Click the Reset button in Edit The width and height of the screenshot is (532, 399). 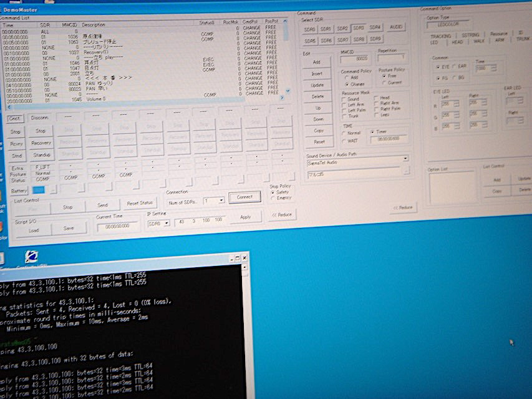[319, 142]
